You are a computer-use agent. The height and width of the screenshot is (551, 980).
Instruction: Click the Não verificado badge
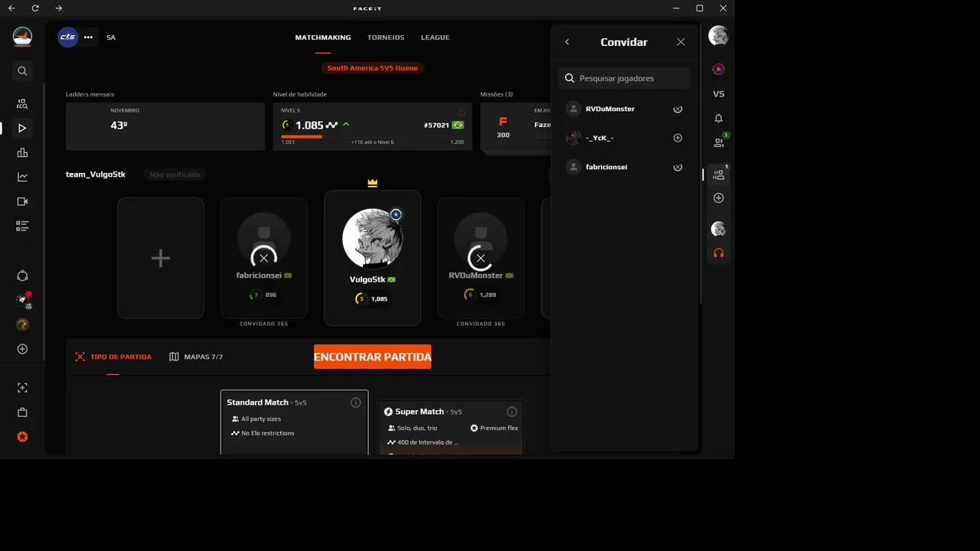175,174
